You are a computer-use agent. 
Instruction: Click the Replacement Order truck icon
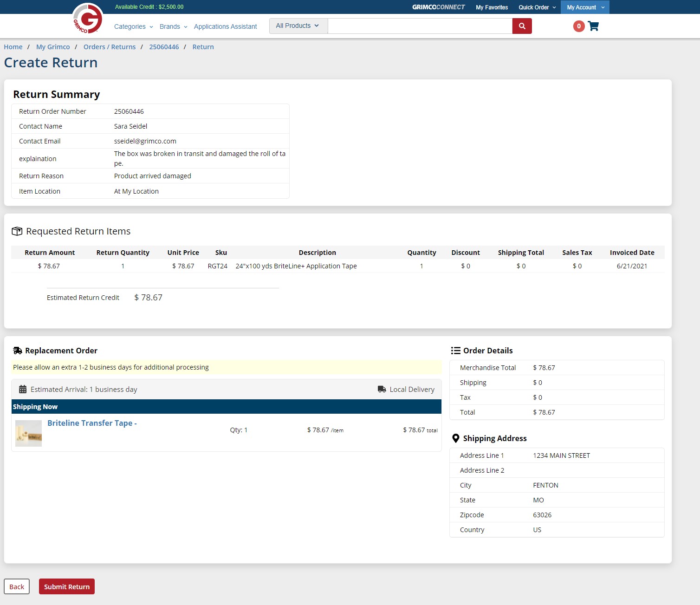coord(18,351)
